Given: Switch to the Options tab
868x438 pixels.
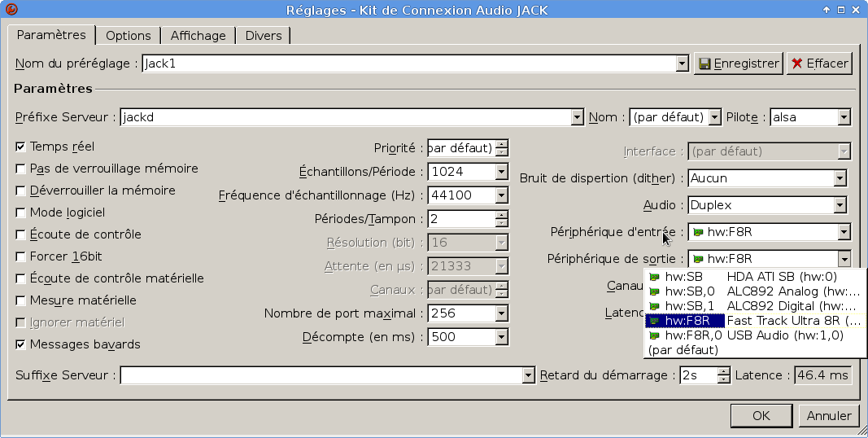Looking at the screenshot, I should 128,36.
